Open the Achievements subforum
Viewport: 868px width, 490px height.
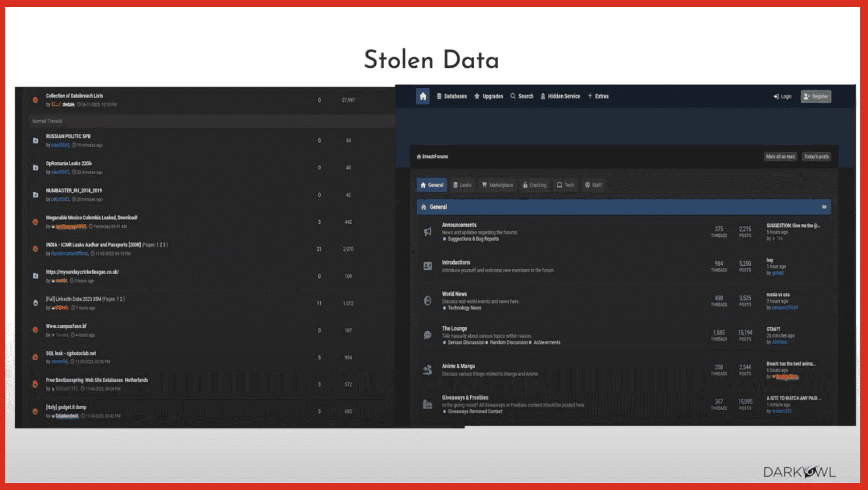(x=547, y=343)
